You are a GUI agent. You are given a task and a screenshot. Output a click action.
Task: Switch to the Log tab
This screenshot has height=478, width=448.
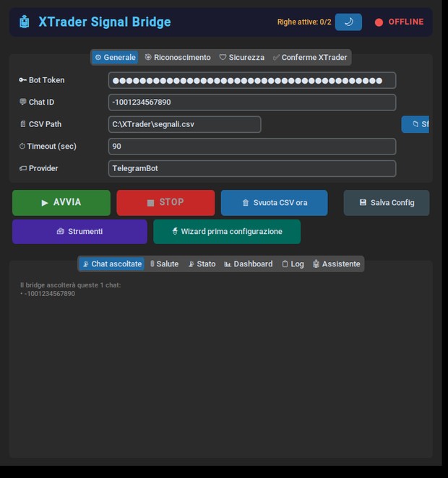(293, 264)
